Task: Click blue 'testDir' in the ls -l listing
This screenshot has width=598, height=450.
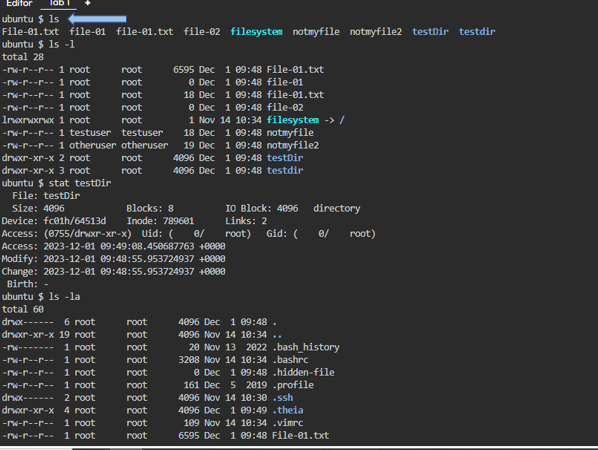Action: [285, 158]
